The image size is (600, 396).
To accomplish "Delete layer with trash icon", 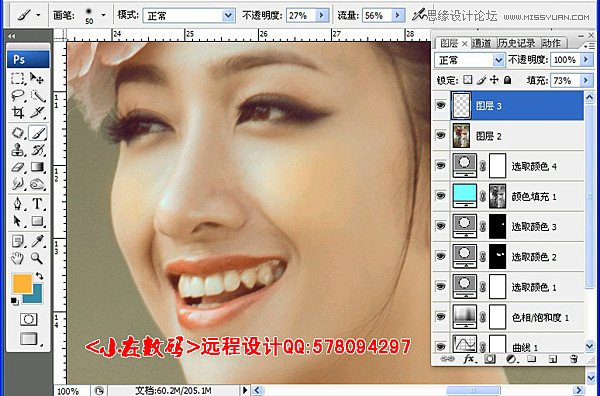I will pyautogui.click(x=573, y=359).
